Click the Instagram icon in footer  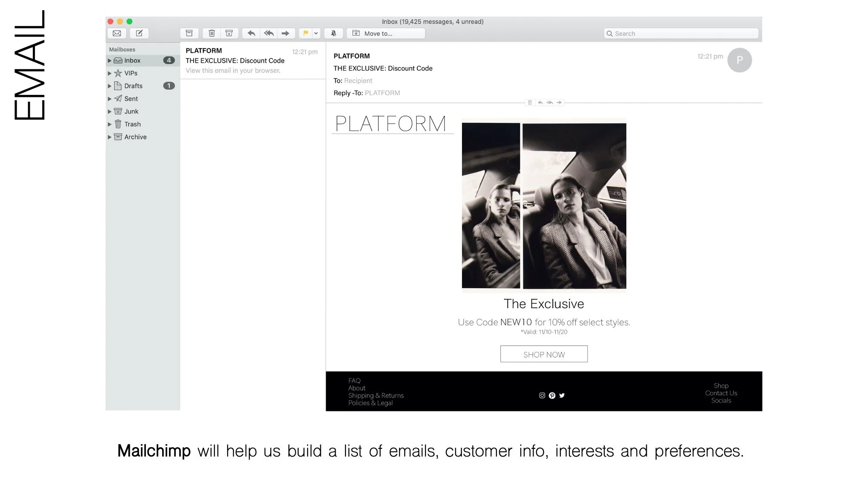[542, 395]
